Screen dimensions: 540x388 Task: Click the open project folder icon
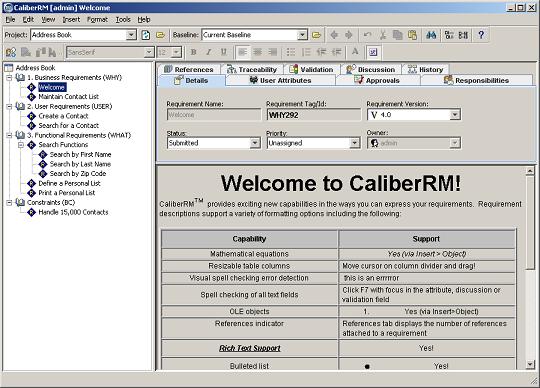tap(160, 35)
